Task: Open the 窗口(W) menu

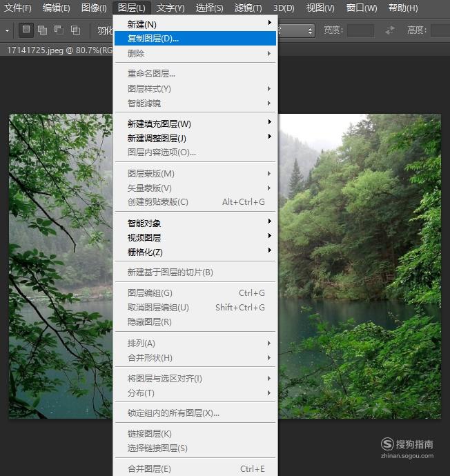Action: pyautogui.click(x=362, y=8)
